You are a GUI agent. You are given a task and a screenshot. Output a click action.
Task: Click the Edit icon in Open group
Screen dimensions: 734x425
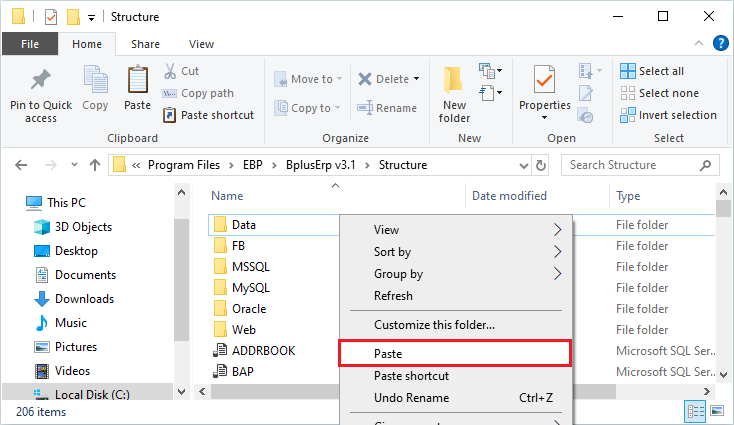(586, 93)
